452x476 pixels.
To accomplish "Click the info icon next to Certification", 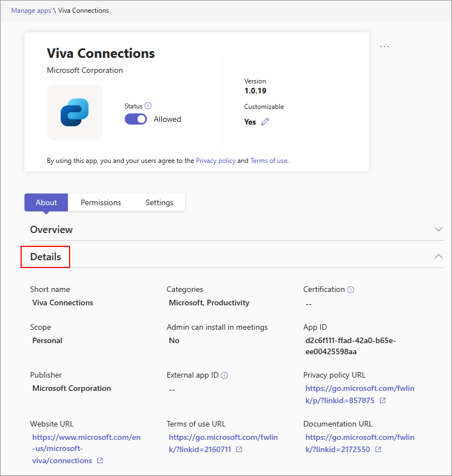I will (x=351, y=290).
